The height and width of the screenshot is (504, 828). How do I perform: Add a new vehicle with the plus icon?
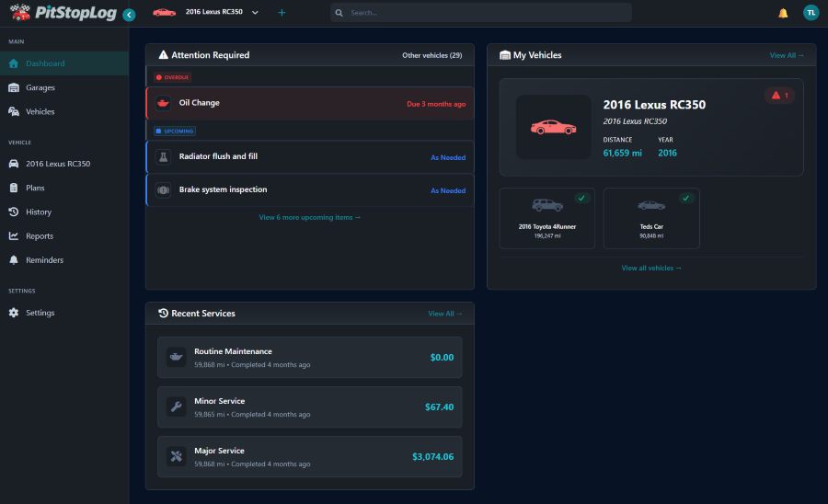pos(282,13)
